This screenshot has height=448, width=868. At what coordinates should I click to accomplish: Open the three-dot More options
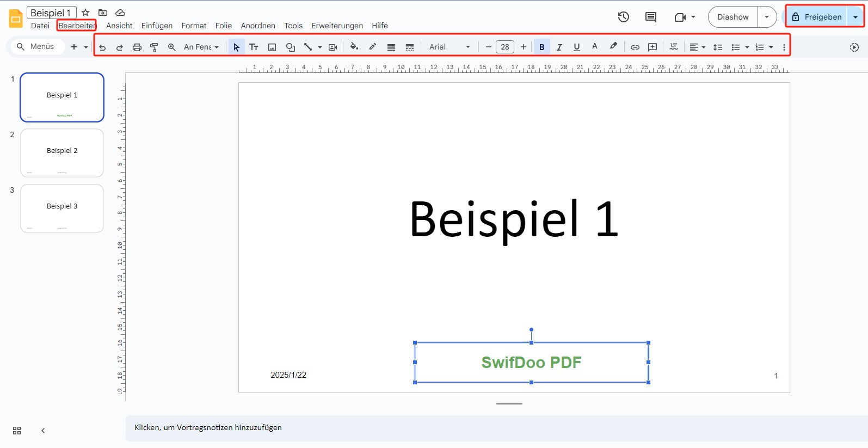784,47
